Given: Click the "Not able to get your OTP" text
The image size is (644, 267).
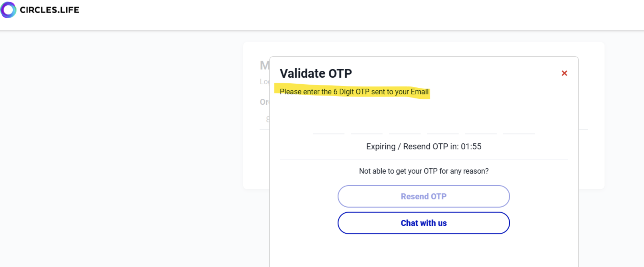Looking at the screenshot, I should coord(424,171).
